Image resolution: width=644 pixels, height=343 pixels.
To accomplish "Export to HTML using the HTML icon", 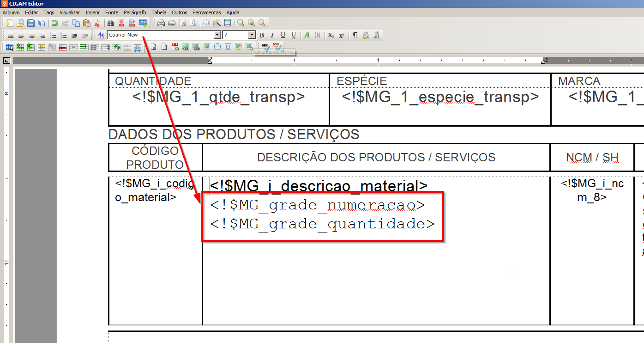I will (x=143, y=23).
